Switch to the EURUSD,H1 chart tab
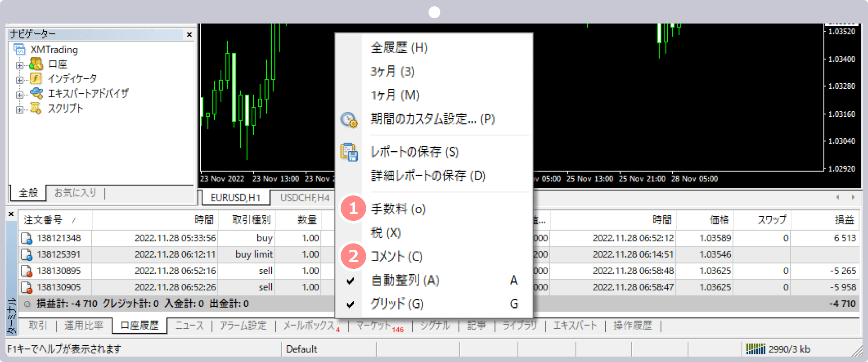Screen dimensions: 868x362 coord(236,198)
